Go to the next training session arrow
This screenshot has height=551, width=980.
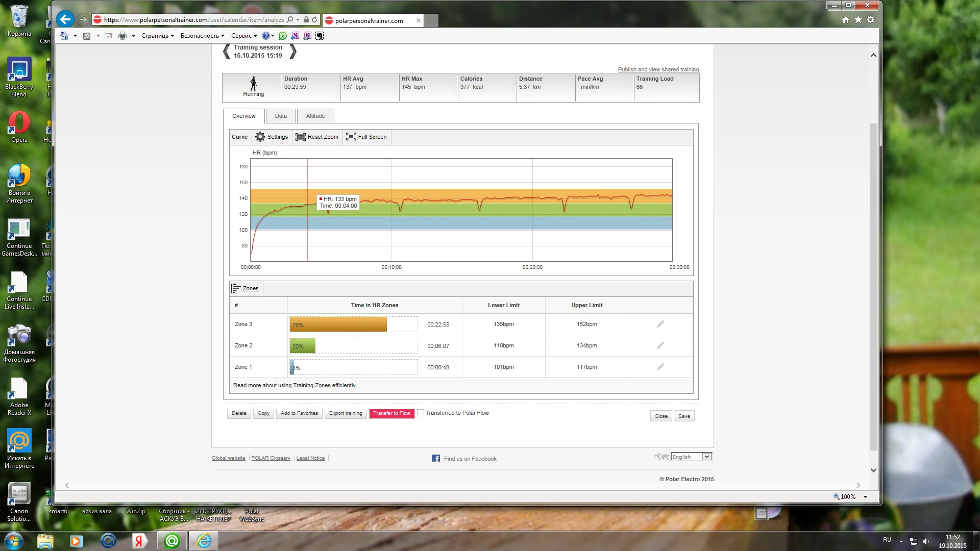[293, 52]
